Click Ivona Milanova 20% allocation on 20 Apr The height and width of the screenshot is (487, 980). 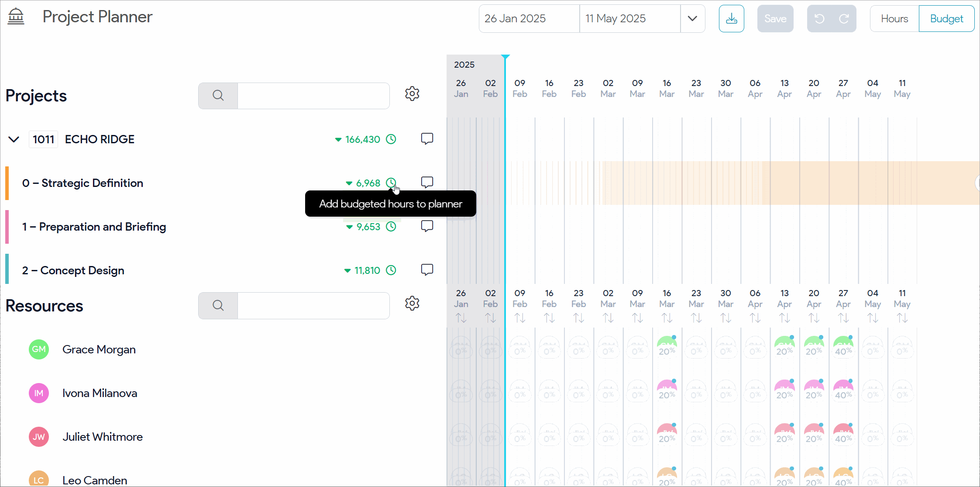tap(814, 390)
